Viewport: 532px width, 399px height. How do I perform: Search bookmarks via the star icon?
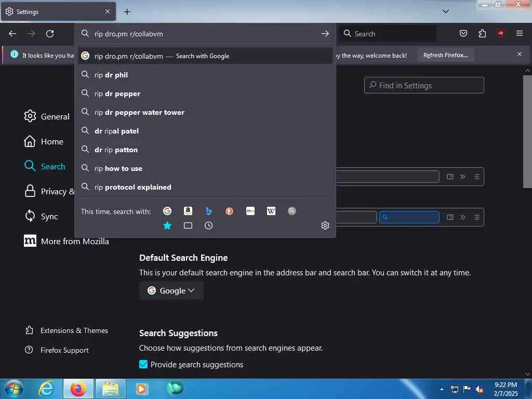pyautogui.click(x=167, y=225)
